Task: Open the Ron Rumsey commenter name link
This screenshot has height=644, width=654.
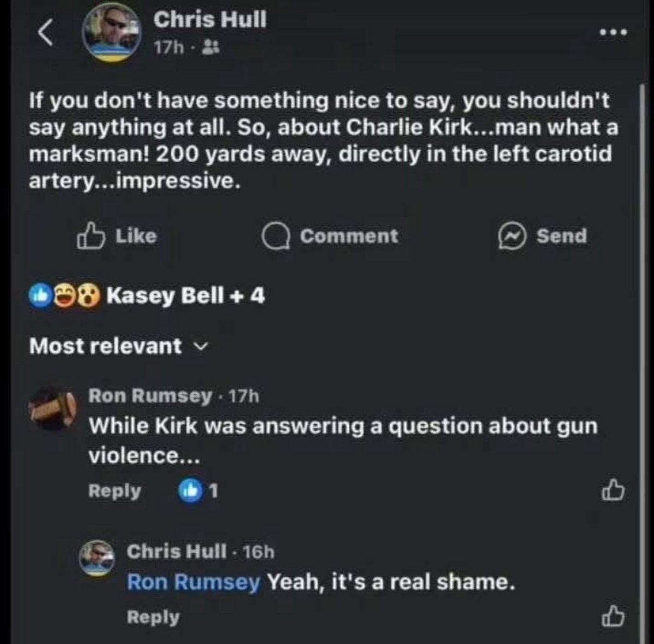Action: point(150,396)
